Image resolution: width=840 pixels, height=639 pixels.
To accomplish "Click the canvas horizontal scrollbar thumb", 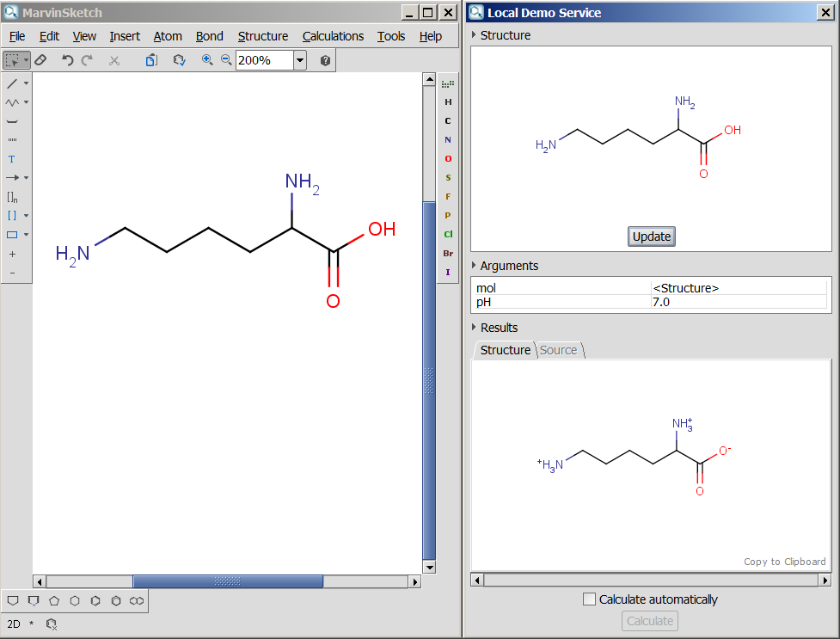I will pyautogui.click(x=228, y=581).
